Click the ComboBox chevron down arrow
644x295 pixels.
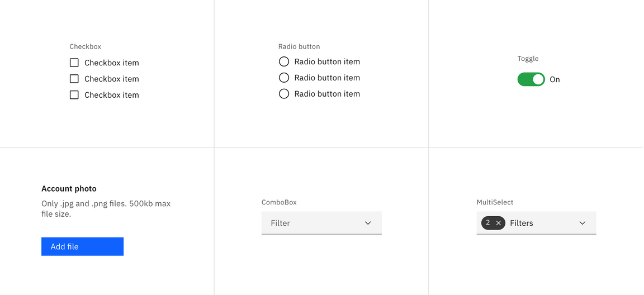point(368,223)
